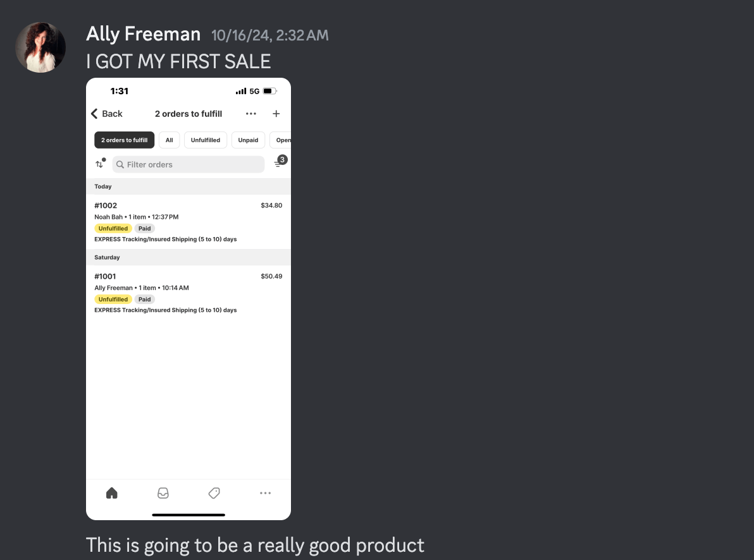Select the partially visible Open tab

pyautogui.click(x=282, y=140)
